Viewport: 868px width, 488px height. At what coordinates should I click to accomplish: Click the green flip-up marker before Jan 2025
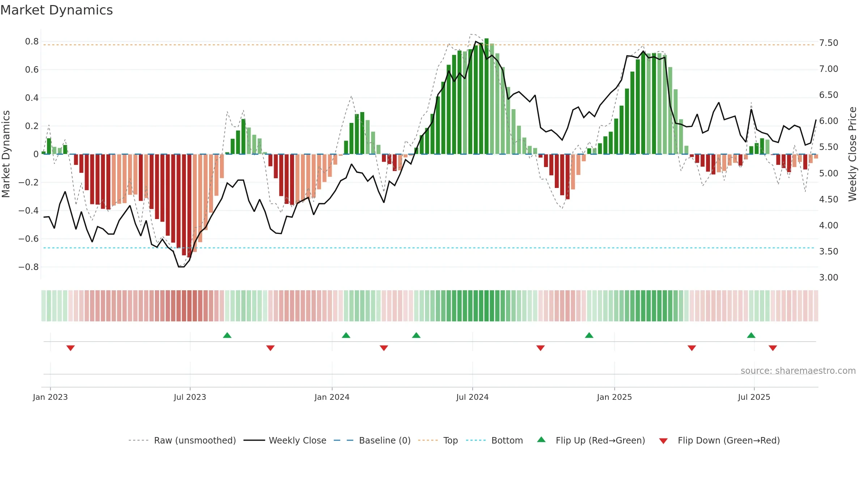[x=589, y=335]
